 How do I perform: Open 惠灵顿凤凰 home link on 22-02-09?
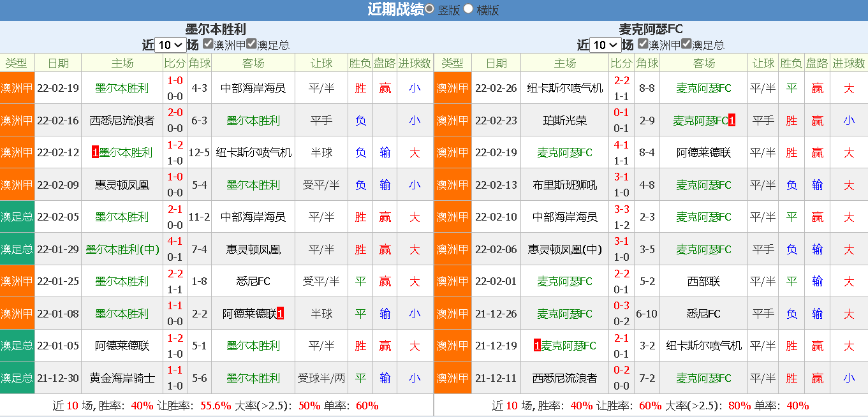[x=122, y=185]
